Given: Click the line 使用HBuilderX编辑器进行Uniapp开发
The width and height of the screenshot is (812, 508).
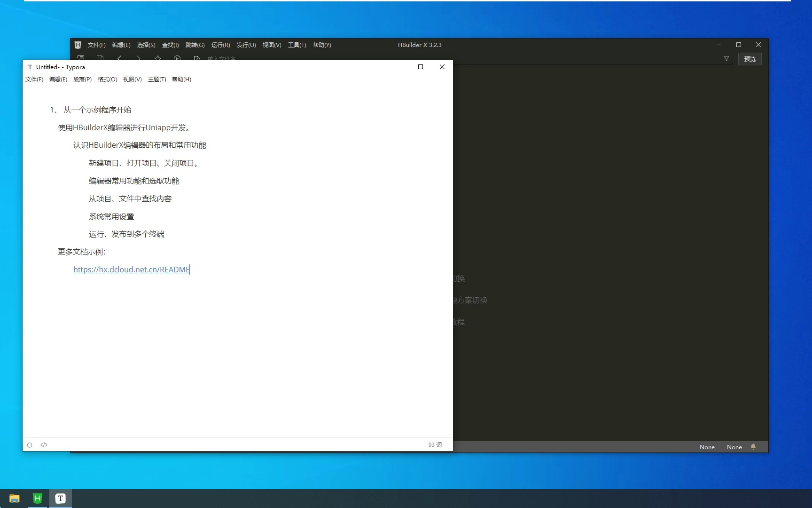Looking at the screenshot, I should [124, 127].
